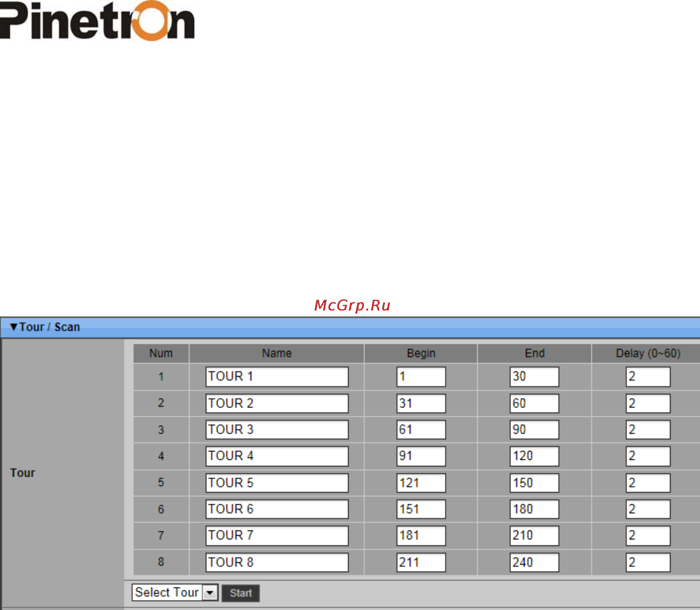700x610 pixels.
Task: Click the Tour row label
Action: point(23,473)
